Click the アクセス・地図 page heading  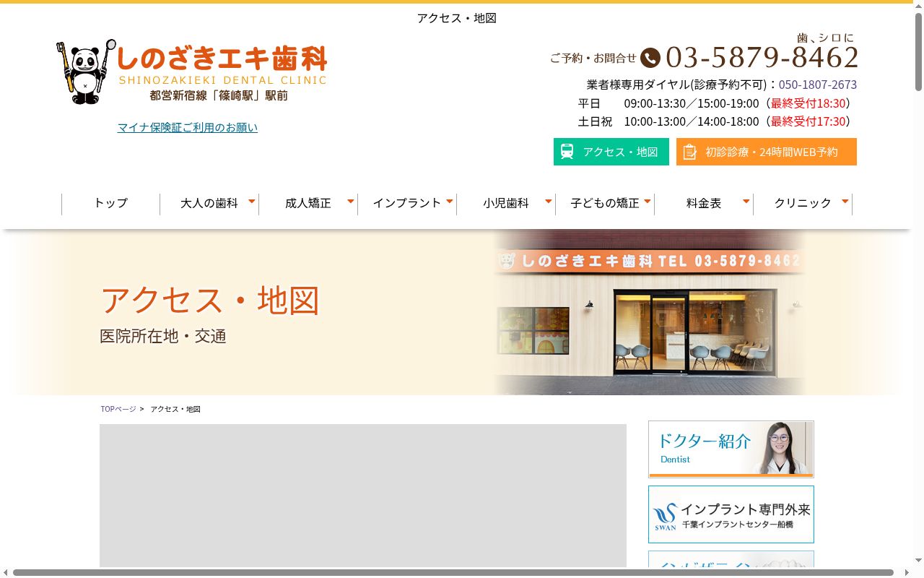(x=210, y=300)
